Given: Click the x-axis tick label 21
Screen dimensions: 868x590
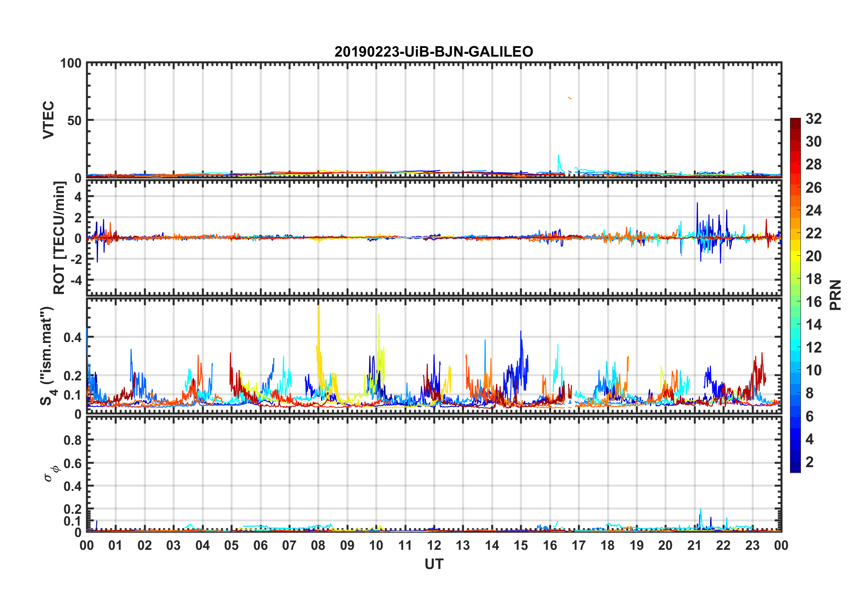Looking at the screenshot, I should (694, 545).
